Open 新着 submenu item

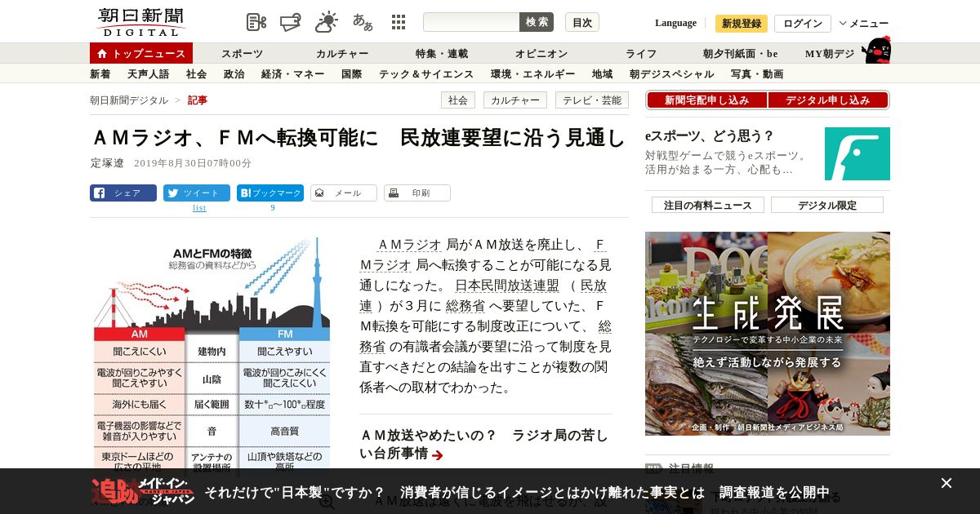click(x=100, y=74)
